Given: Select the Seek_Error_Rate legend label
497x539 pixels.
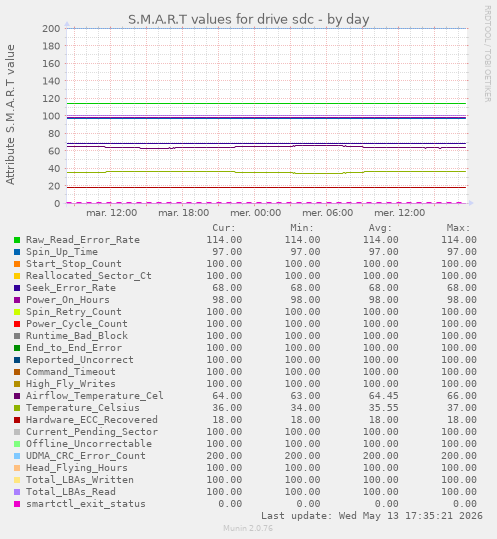Looking at the screenshot, I should point(71,288).
